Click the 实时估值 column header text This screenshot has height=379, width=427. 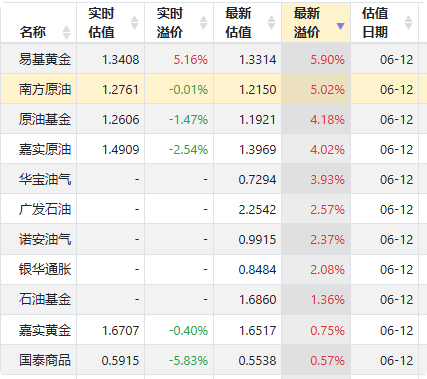pyautogui.click(x=101, y=23)
